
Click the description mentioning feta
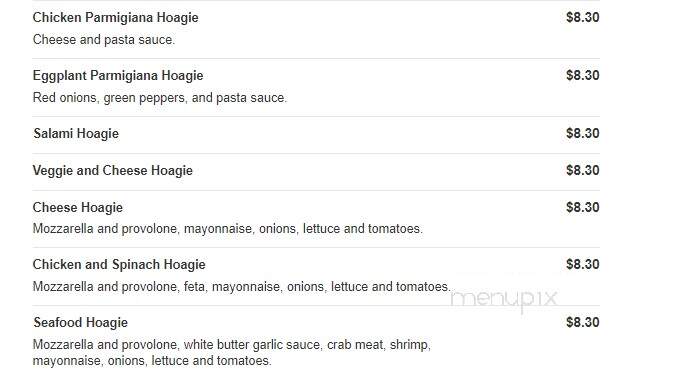coord(242,287)
